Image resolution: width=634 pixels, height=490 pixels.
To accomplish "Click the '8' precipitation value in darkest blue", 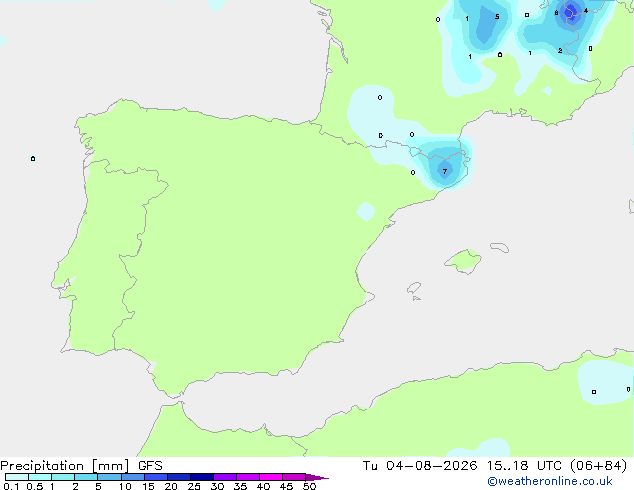I will [x=556, y=13].
